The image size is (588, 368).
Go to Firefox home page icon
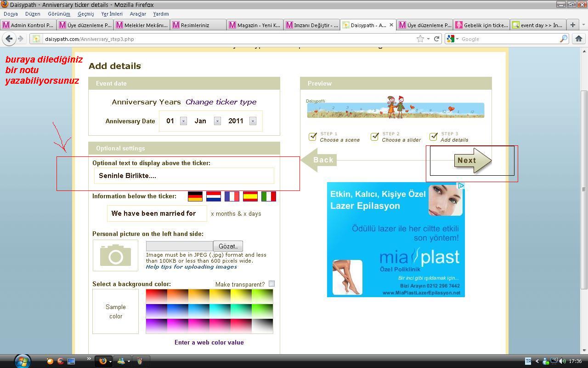(x=578, y=39)
